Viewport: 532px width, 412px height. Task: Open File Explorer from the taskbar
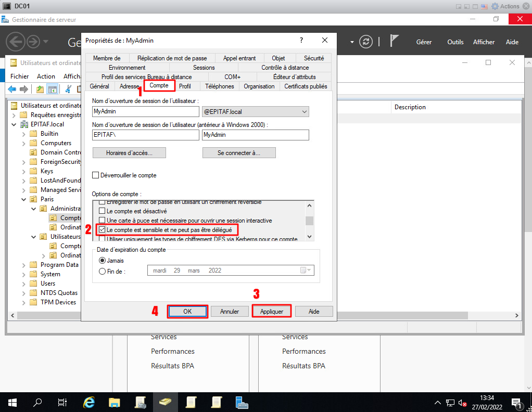(115, 402)
